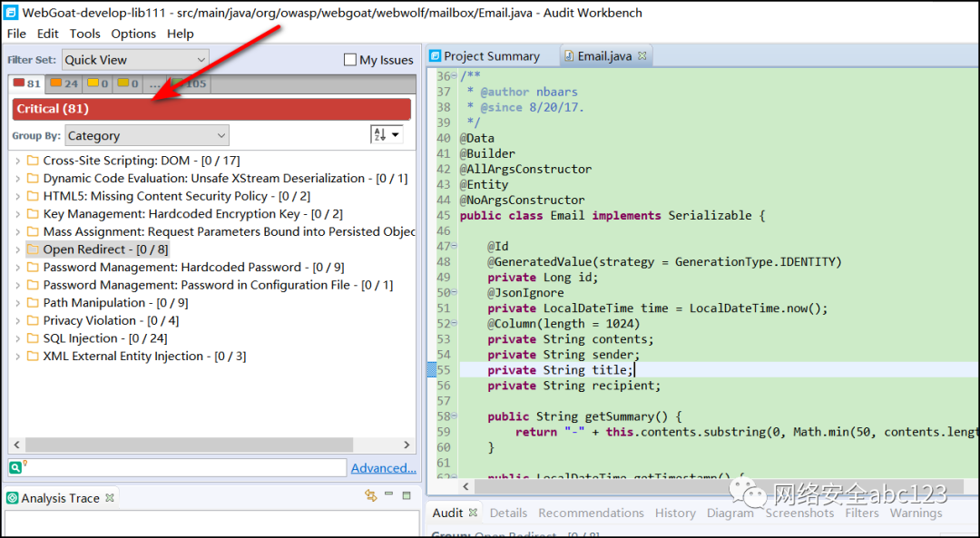Maximize the Analysis Trace panel

click(x=406, y=496)
